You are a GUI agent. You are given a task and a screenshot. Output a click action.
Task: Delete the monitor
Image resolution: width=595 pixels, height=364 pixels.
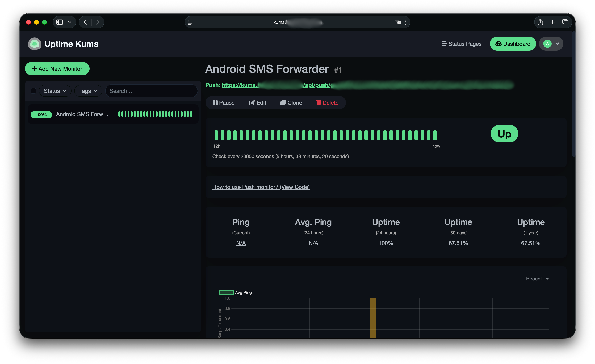(x=327, y=103)
